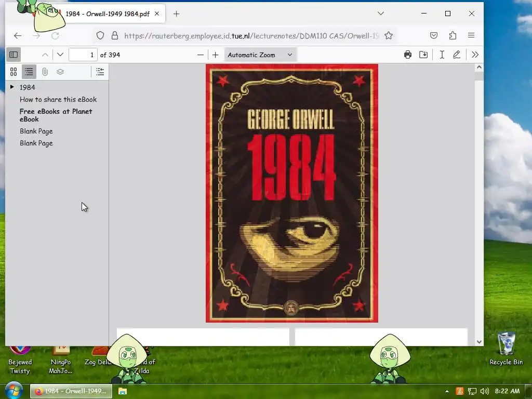Image resolution: width=532 pixels, height=399 pixels.
Task: Bookmark this page with the star
Action: (389, 35)
